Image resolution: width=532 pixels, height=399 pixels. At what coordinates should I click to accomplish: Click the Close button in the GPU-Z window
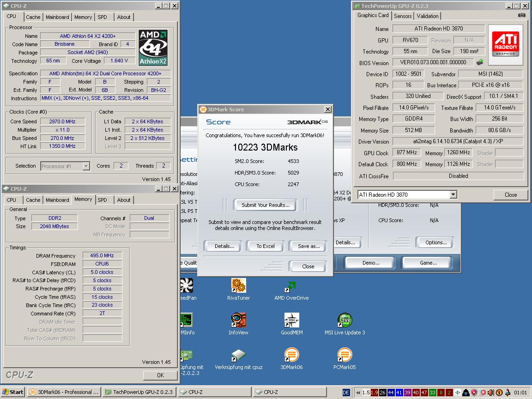(511, 195)
